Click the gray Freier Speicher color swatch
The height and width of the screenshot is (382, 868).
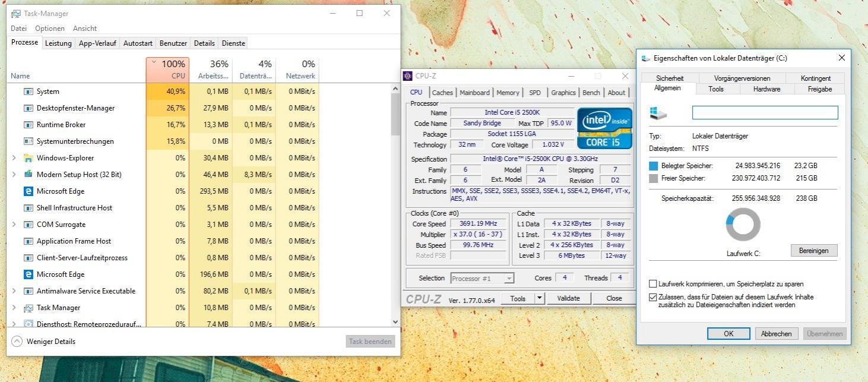pyautogui.click(x=654, y=178)
